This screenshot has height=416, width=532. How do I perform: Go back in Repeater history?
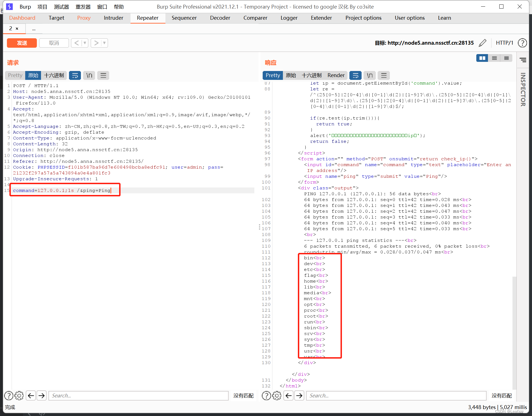[x=77, y=43]
